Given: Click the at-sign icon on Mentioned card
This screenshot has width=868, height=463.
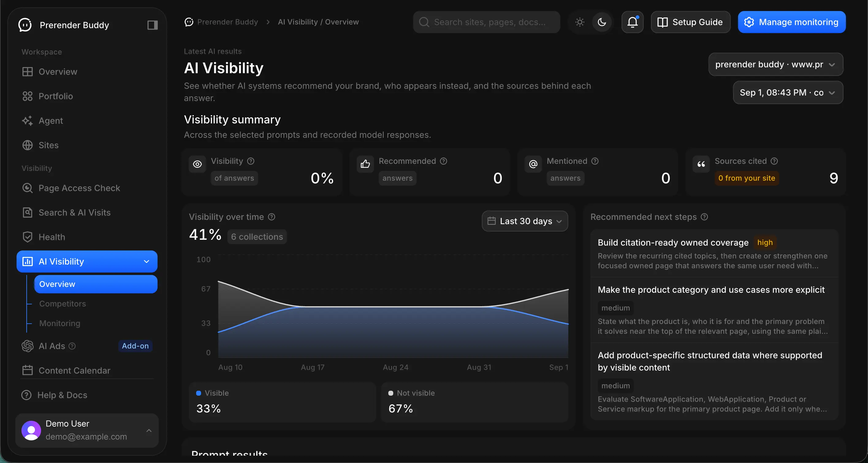Looking at the screenshot, I should pyautogui.click(x=533, y=164).
